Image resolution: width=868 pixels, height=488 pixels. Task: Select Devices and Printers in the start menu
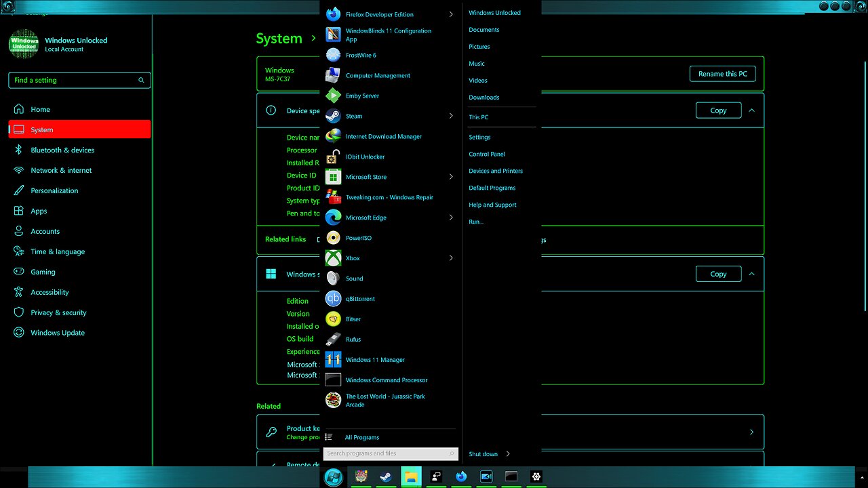tap(496, 171)
